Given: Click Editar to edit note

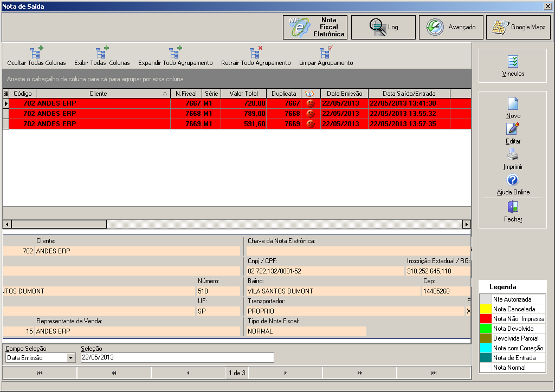Looking at the screenshot, I should click(x=513, y=134).
